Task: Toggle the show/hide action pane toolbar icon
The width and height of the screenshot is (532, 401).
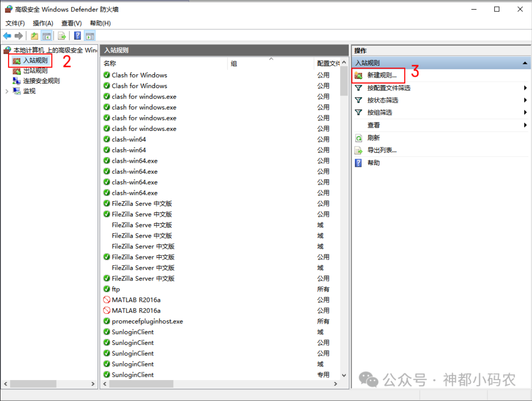Action: [x=90, y=36]
